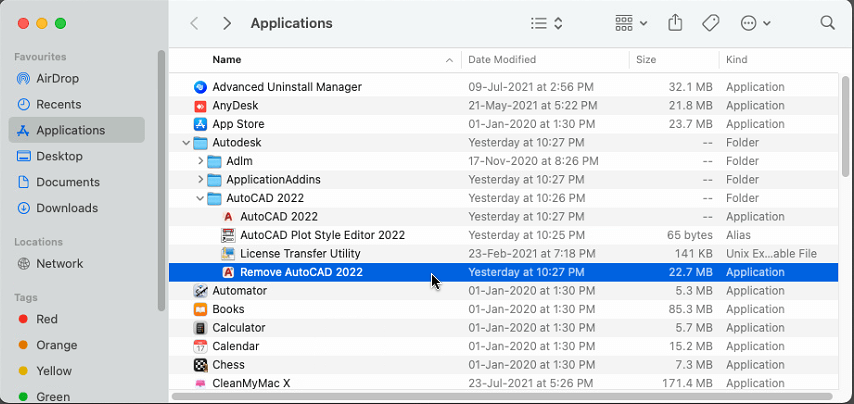This screenshot has width=854, height=404.
Task: Open the list view options switcher
Action: pyautogui.click(x=546, y=23)
